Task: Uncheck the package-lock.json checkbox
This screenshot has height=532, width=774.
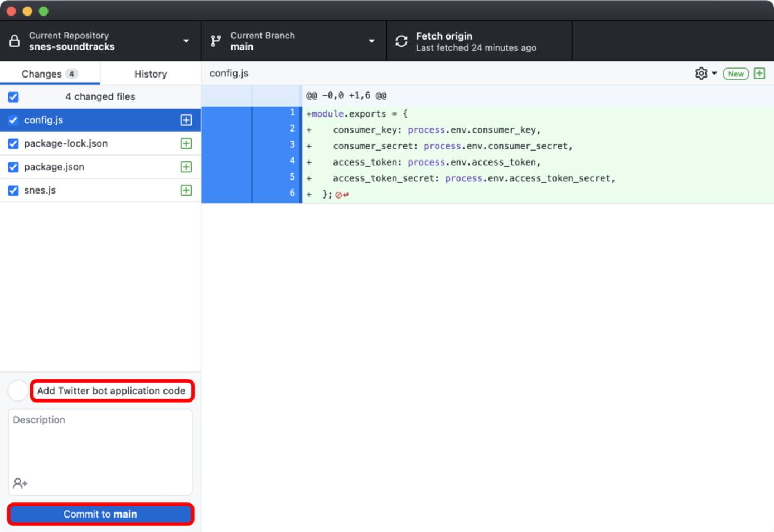Action: pos(13,143)
